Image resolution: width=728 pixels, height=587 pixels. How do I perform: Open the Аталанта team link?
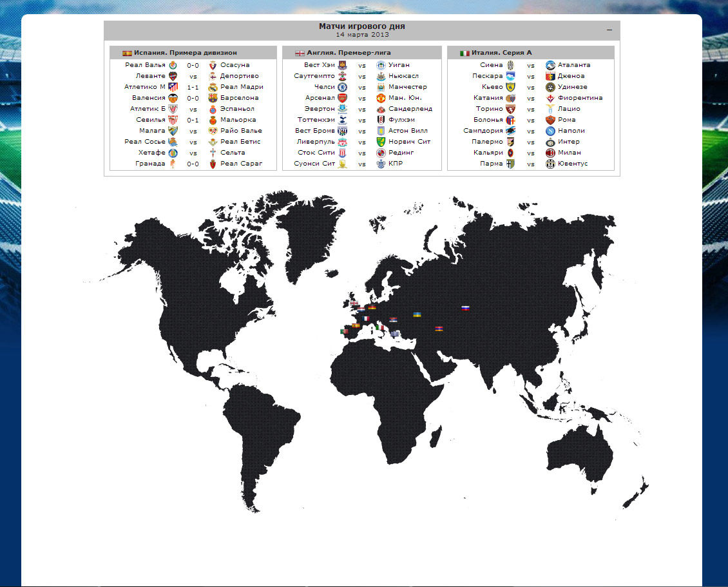tap(574, 65)
